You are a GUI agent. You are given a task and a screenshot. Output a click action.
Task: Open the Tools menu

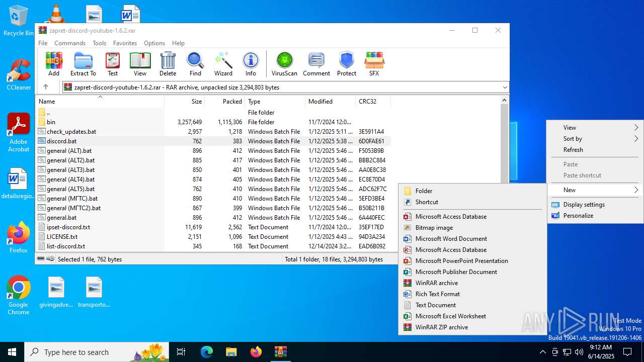pyautogui.click(x=99, y=43)
